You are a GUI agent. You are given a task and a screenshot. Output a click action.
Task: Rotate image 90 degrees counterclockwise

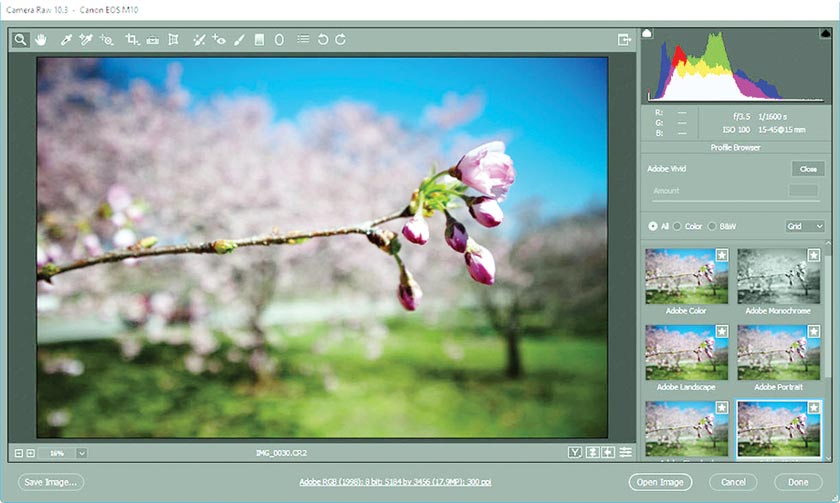coord(322,40)
